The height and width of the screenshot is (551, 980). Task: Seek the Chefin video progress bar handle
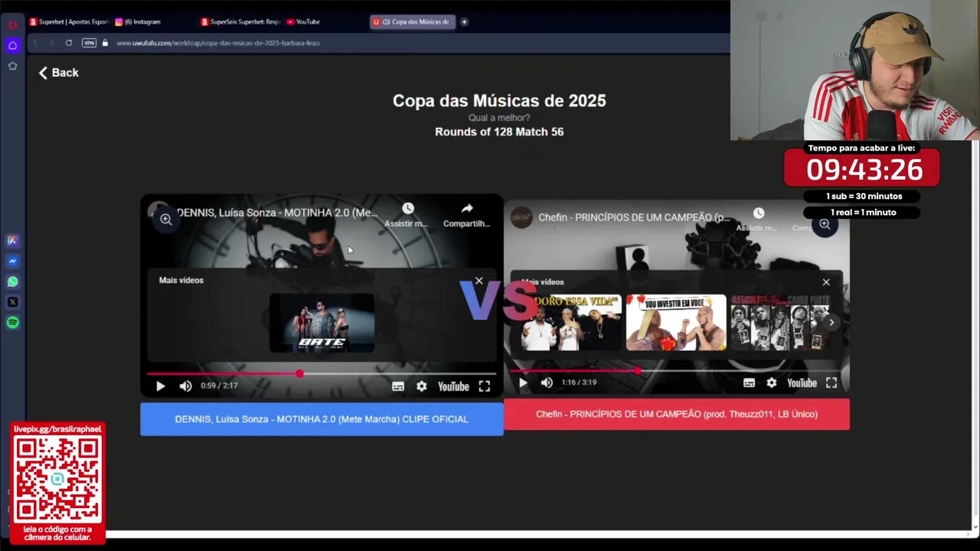pyautogui.click(x=638, y=370)
